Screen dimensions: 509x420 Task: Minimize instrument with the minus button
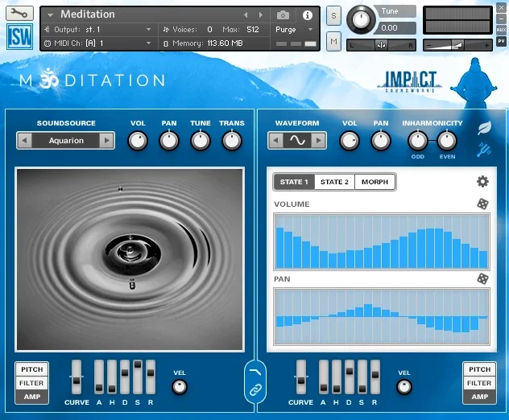[501, 19]
